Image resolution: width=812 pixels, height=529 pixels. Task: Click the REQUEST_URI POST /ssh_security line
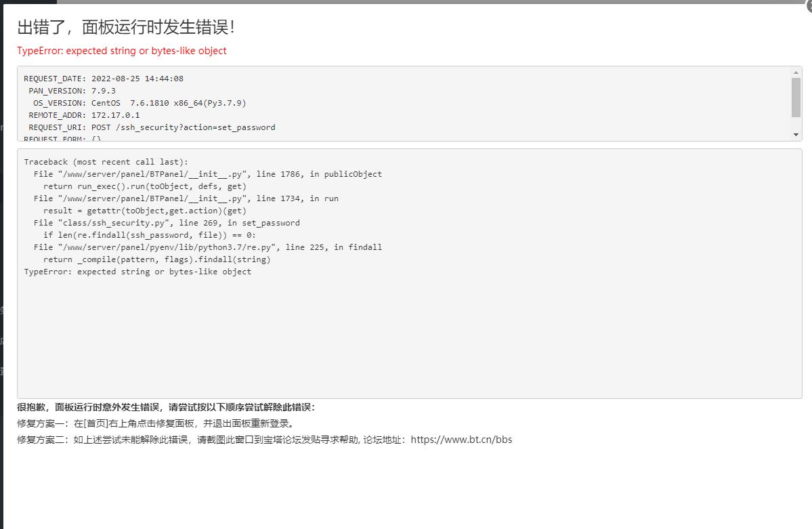point(152,127)
